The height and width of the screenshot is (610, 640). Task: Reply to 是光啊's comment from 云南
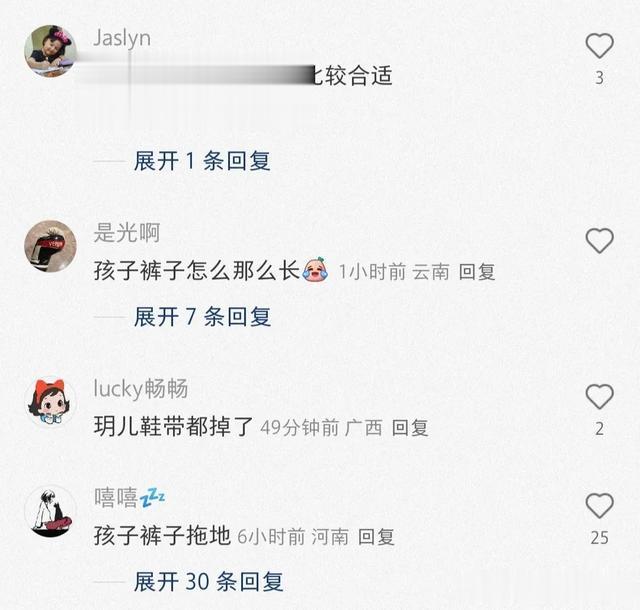pyautogui.click(x=477, y=272)
